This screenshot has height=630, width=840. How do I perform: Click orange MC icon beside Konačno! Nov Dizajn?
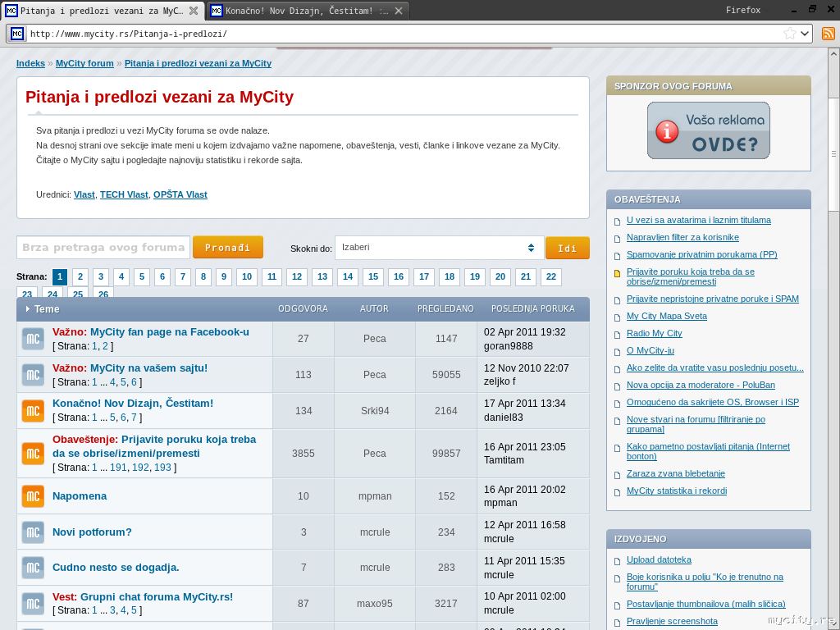tap(33, 410)
